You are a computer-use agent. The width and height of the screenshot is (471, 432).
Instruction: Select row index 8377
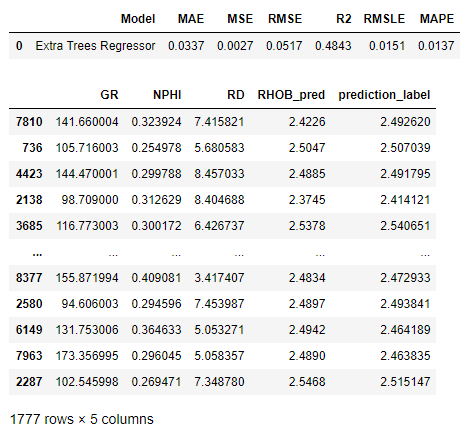click(29, 278)
